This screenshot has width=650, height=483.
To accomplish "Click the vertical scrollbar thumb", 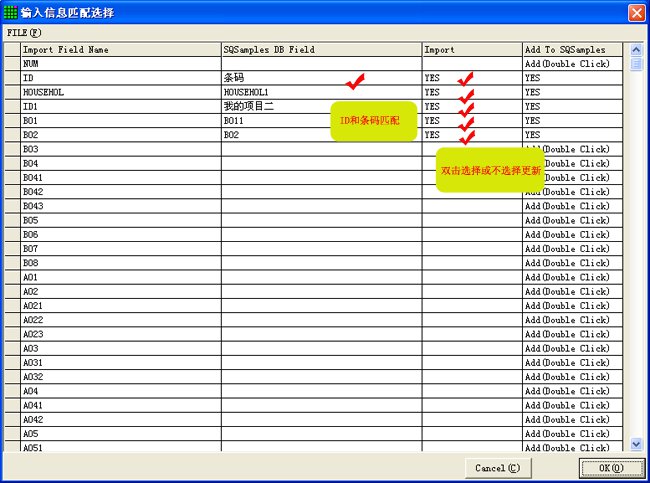I will 636,64.
